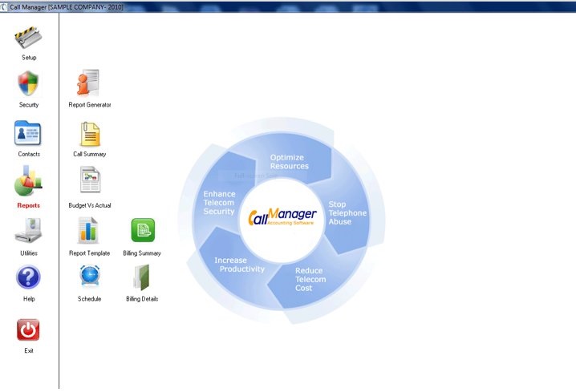Open the Utilities icon
The width and height of the screenshot is (576, 392).
pos(28,231)
